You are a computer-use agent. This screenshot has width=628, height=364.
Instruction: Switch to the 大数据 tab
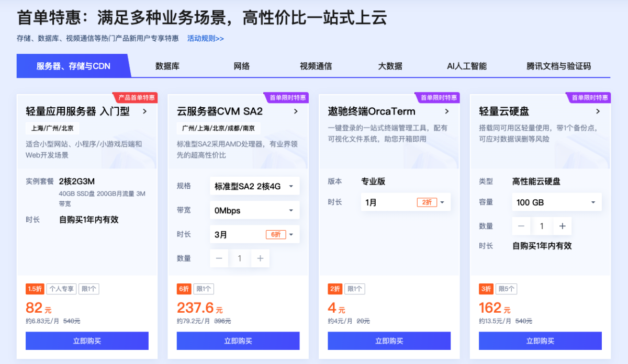tap(390, 66)
